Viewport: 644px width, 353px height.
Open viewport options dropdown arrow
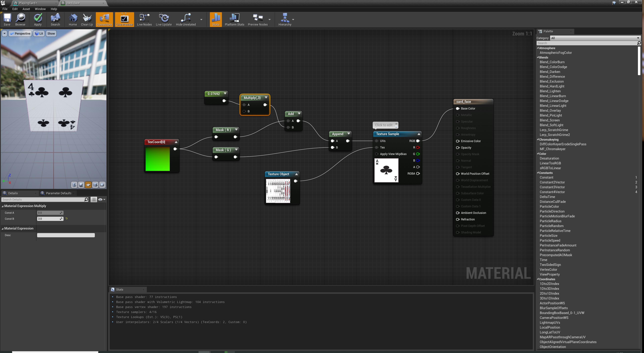click(x=5, y=33)
